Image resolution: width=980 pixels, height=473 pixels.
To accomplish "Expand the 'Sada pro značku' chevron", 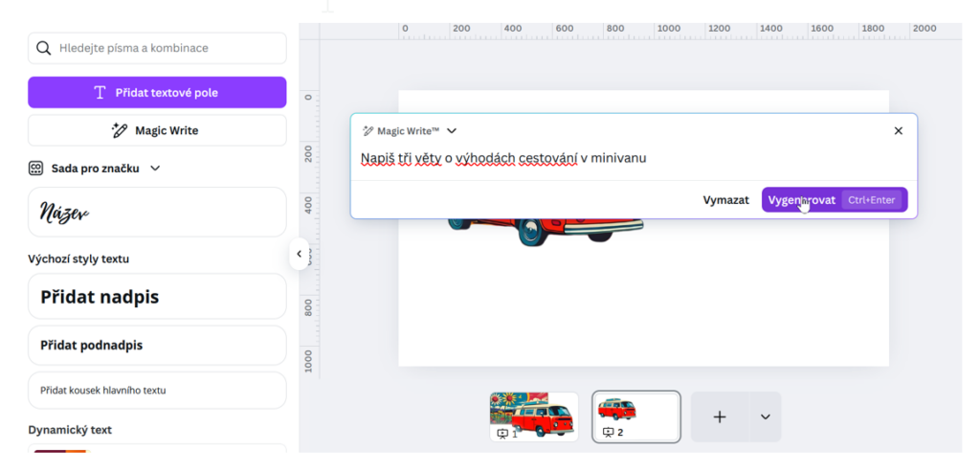I will pyautogui.click(x=156, y=169).
